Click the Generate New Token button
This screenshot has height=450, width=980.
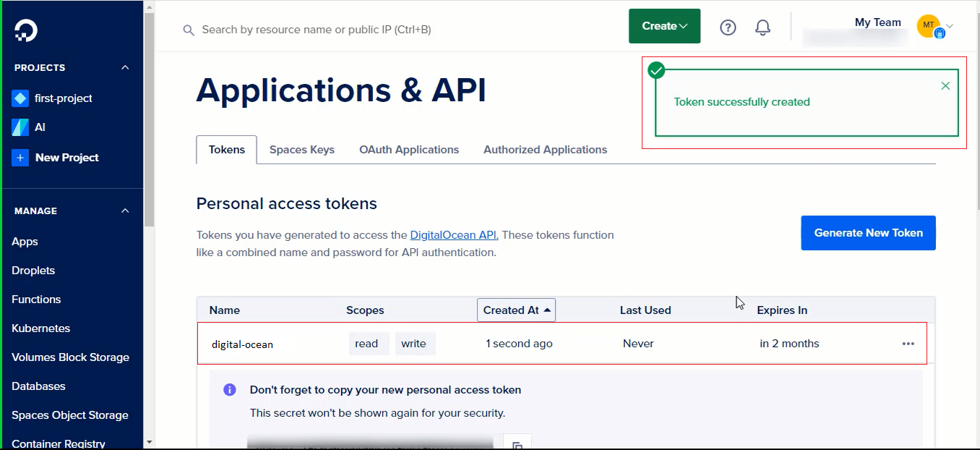(x=868, y=233)
